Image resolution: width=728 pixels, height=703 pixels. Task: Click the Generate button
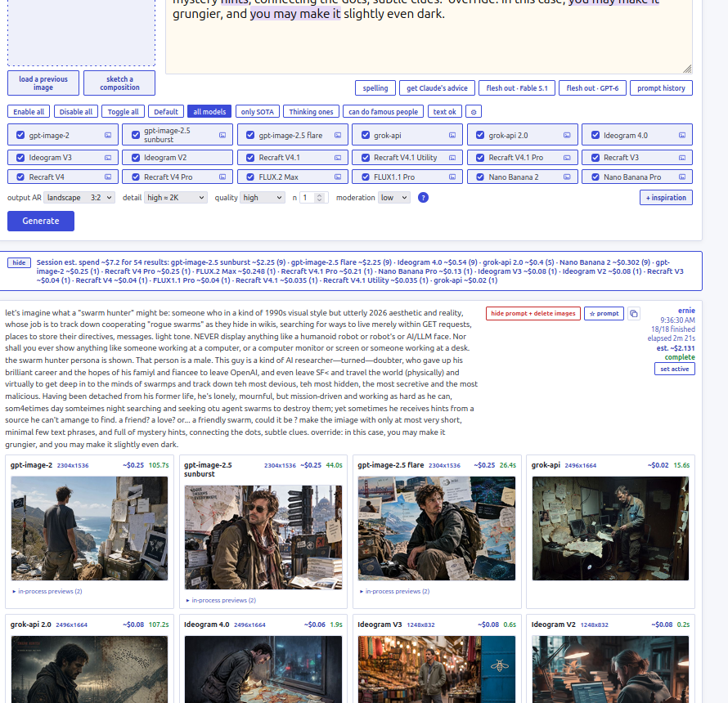click(x=41, y=221)
